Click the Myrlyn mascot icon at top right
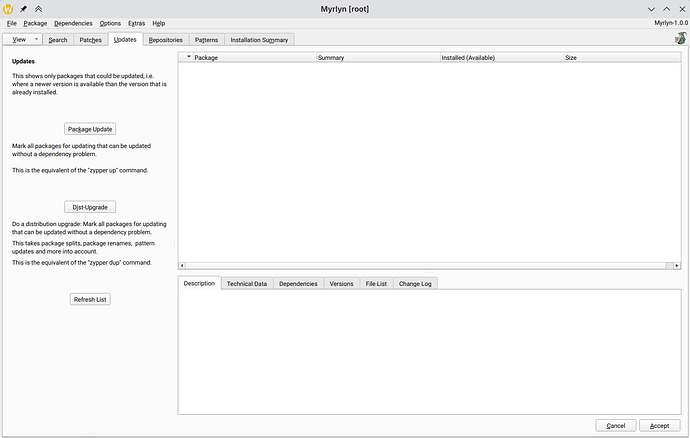The height and width of the screenshot is (438, 690). click(680, 38)
